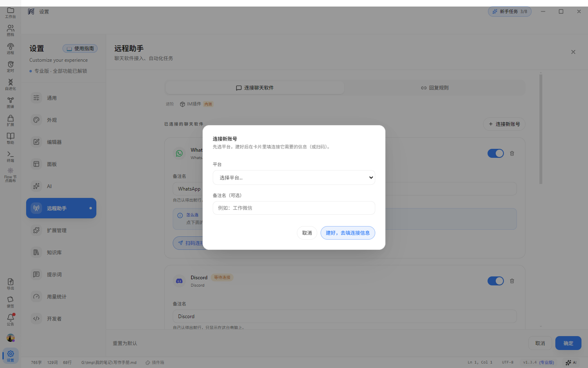
Task: Open the 搭档 partner icon in sidebar
Action: pos(11,31)
